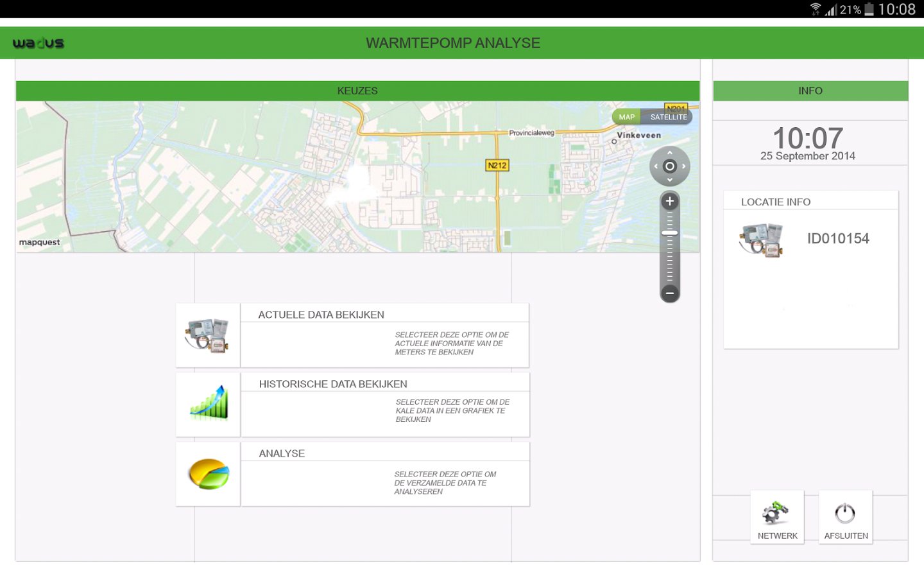
Task: Pan the map left with the arrow
Action: coord(656,166)
